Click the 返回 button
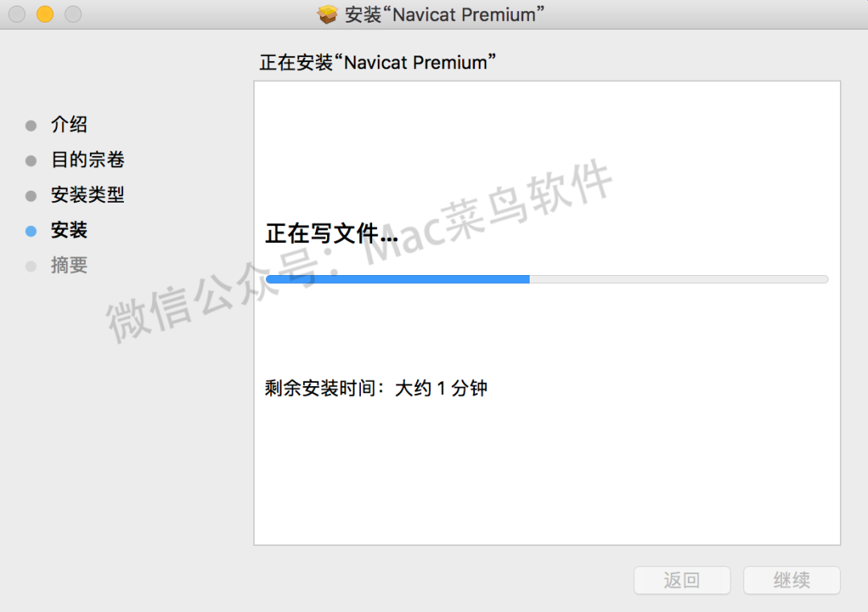The width and height of the screenshot is (868, 612). click(682, 580)
